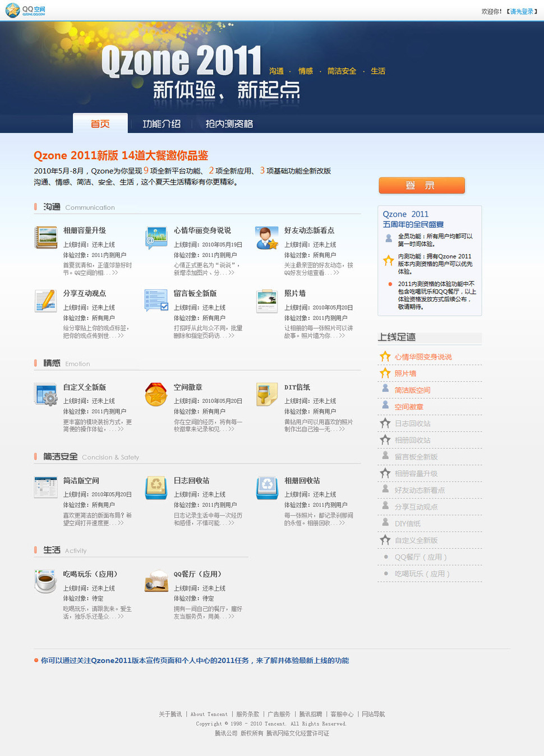Open the 好友动态新看点 title link

(x=310, y=231)
